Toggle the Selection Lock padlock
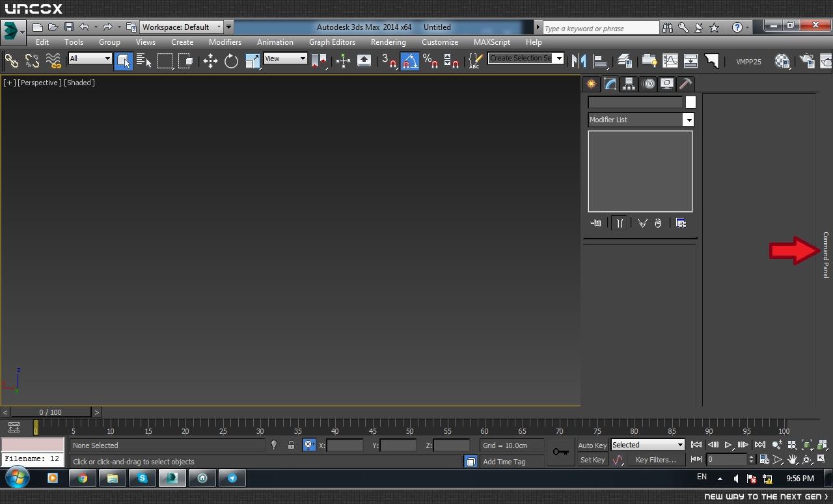The image size is (833, 504). (x=291, y=445)
